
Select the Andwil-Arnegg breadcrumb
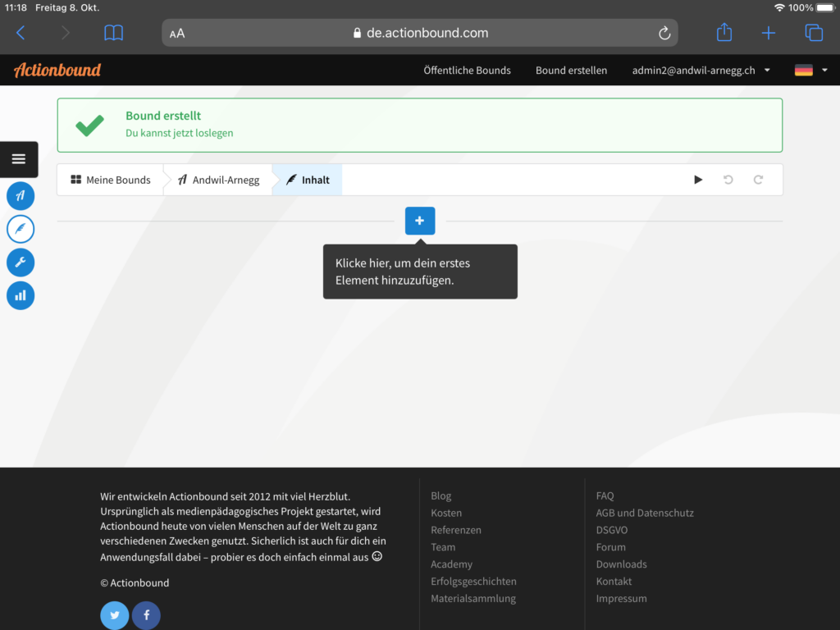pos(218,180)
